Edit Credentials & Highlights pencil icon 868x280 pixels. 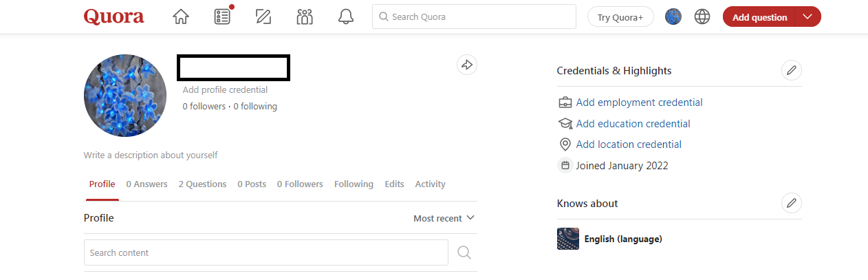point(792,70)
